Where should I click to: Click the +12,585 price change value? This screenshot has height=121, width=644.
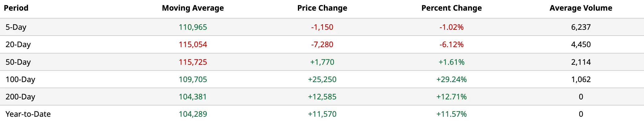coord(322,97)
